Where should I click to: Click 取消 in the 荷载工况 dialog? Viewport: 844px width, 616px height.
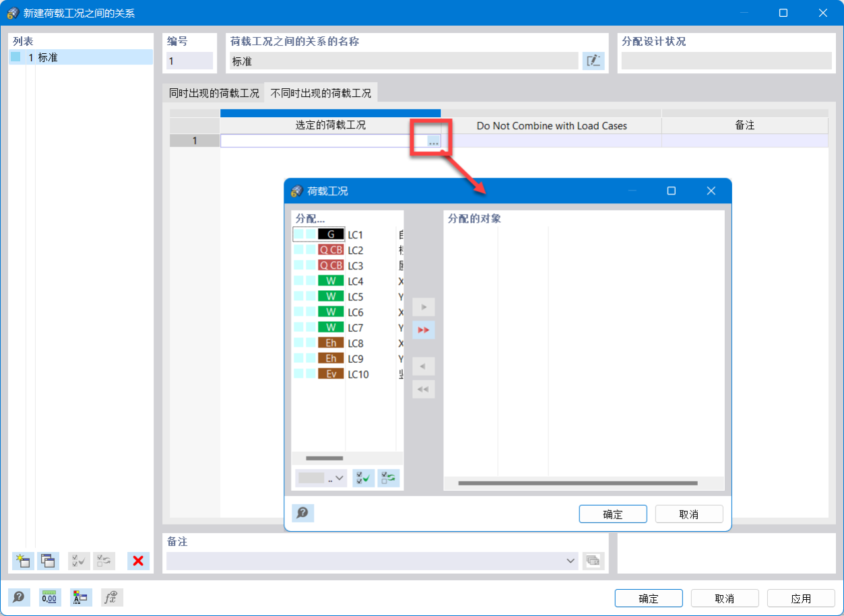coord(689,514)
